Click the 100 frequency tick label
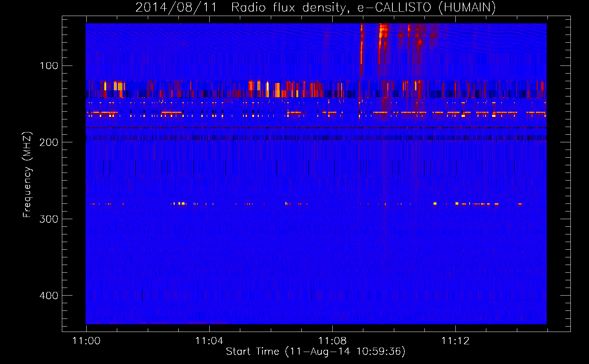 pos(49,66)
